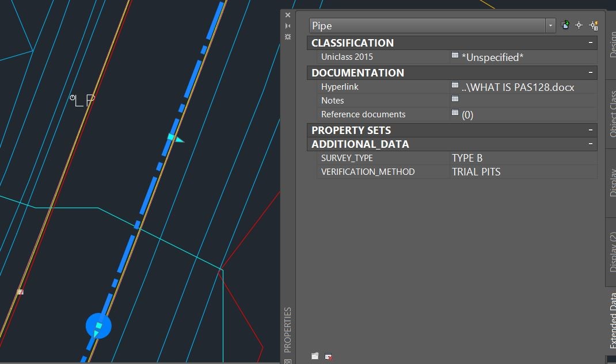Edit the SURVEY_TYPE value TYPE B
Screen dimensions: 616x364
point(467,158)
